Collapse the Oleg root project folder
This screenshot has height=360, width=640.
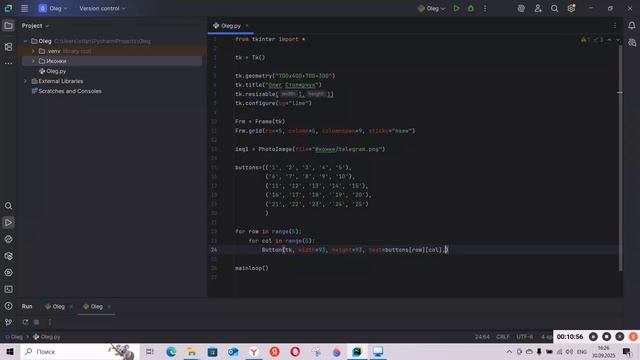click(x=25, y=41)
